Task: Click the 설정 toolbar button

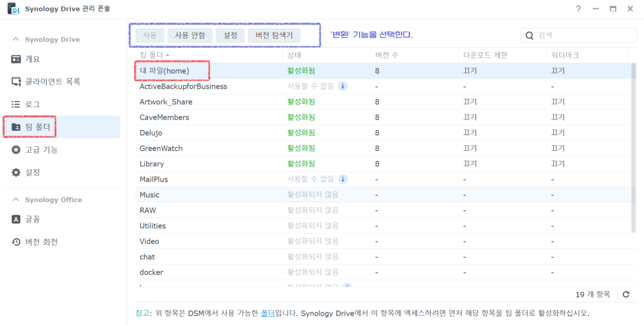Action: click(x=230, y=35)
